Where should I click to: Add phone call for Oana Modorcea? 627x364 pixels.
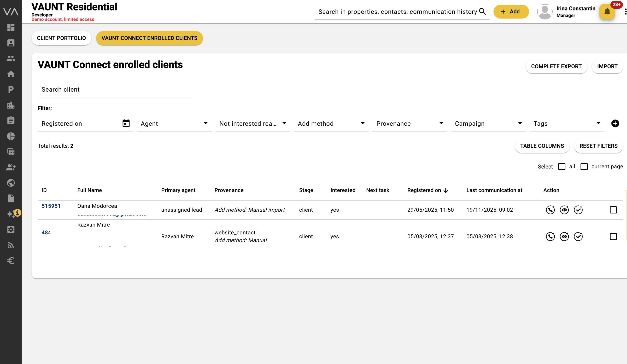(550, 210)
